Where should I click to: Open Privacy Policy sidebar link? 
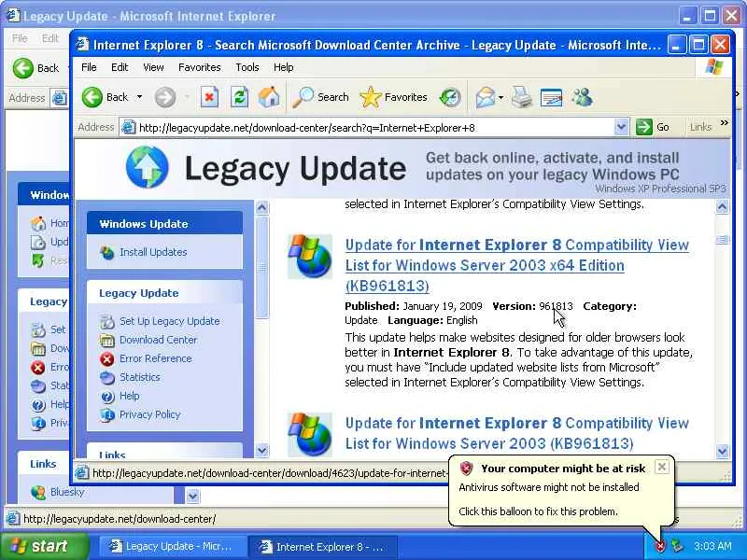coord(149,414)
